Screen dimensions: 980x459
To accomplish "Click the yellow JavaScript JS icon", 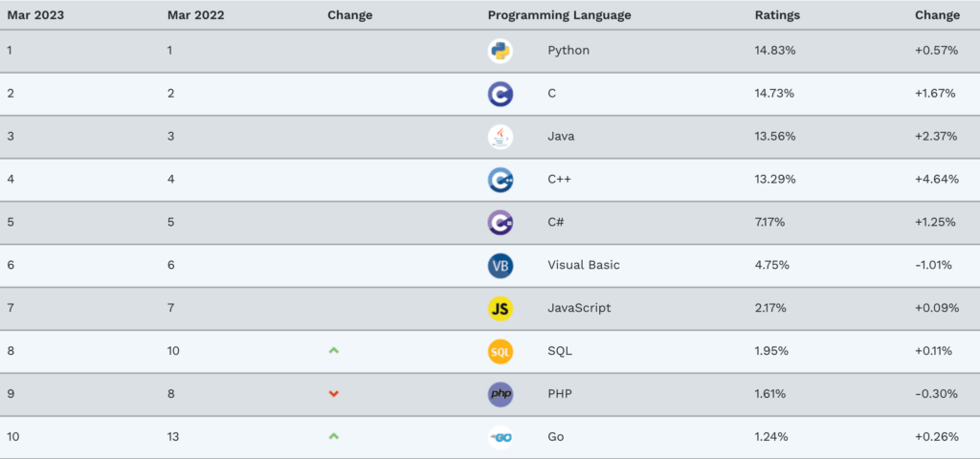I will 500,308.
